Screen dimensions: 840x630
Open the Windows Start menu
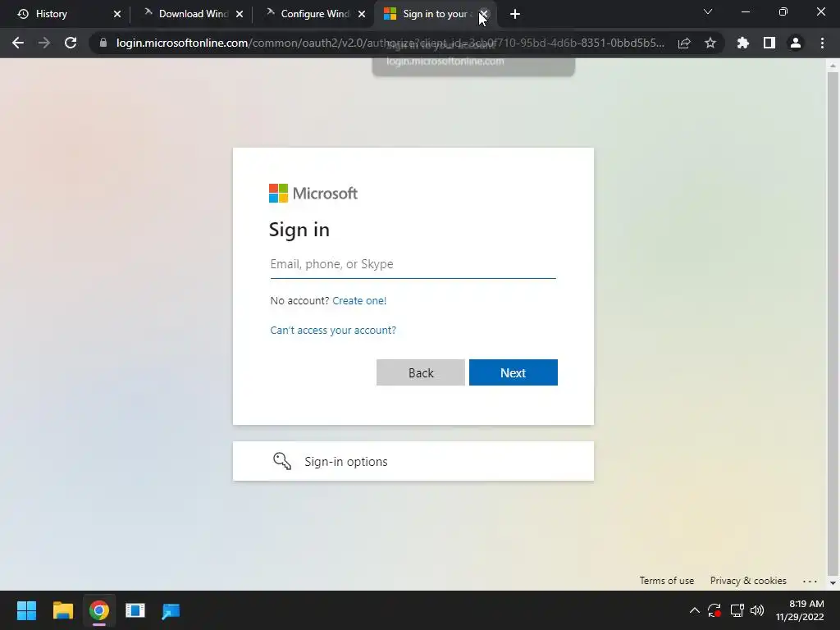(x=26, y=610)
